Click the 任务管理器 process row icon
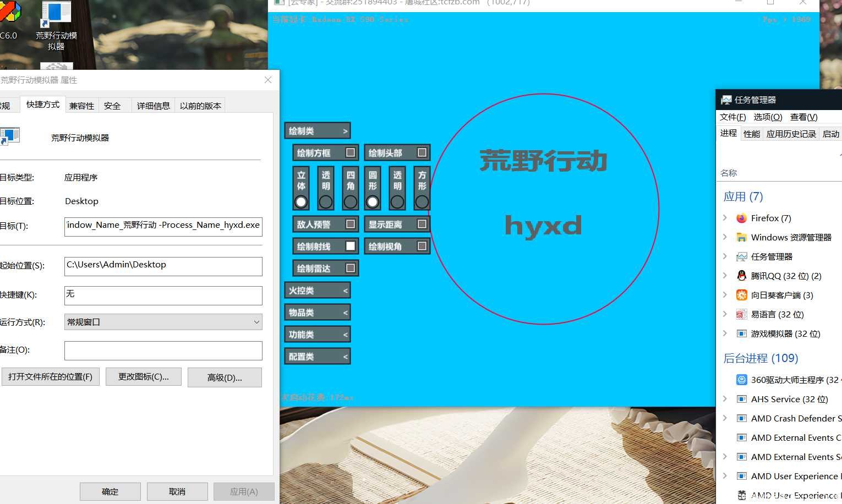 tap(742, 256)
